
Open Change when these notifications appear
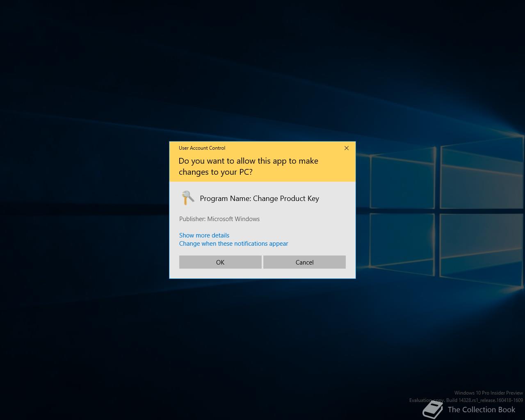coord(233,243)
